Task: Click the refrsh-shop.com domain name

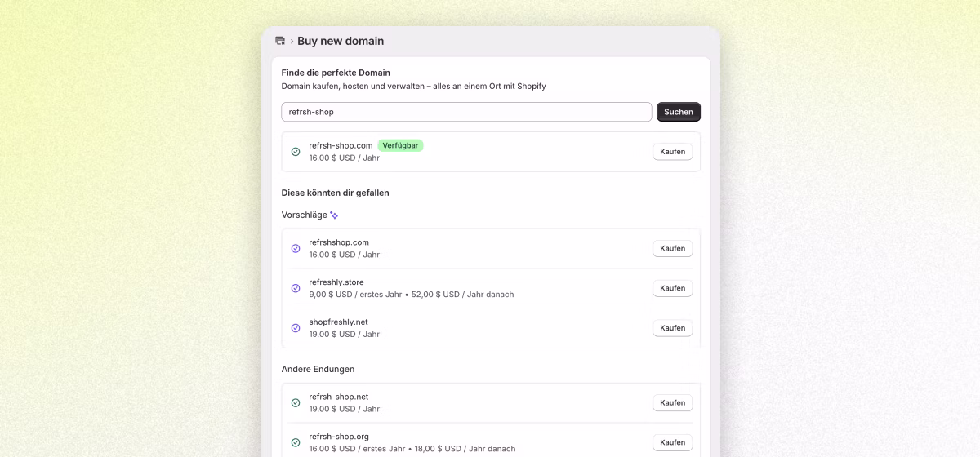Action: coord(341,145)
